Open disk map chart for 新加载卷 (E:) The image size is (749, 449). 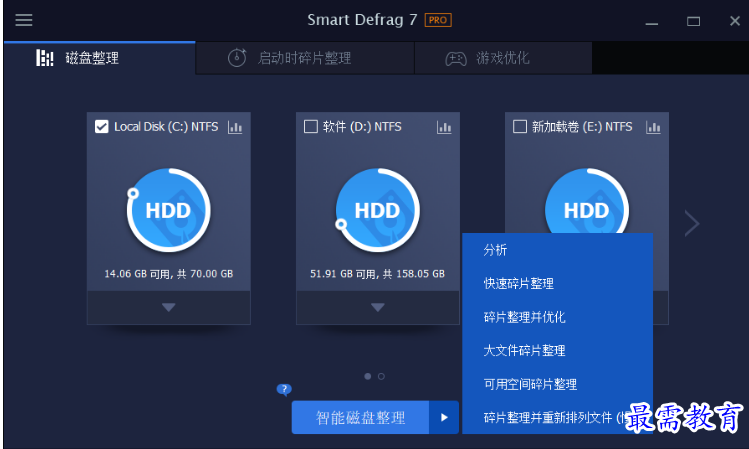653,127
